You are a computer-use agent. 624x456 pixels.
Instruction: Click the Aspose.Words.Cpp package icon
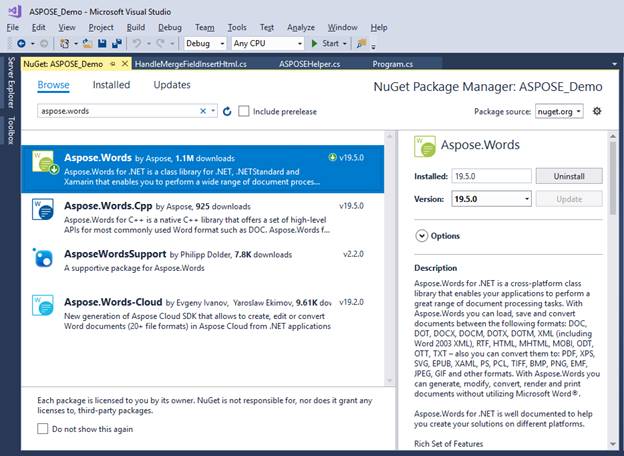43,209
